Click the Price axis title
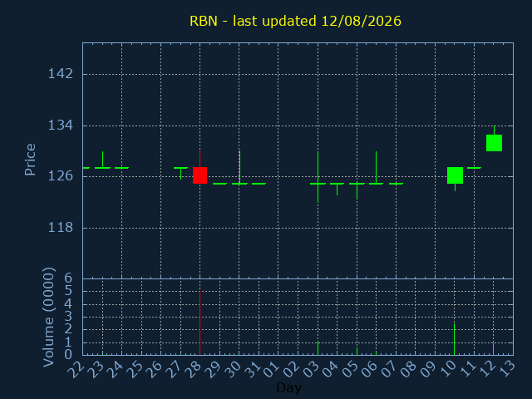 pyautogui.click(x=30, y=160)
